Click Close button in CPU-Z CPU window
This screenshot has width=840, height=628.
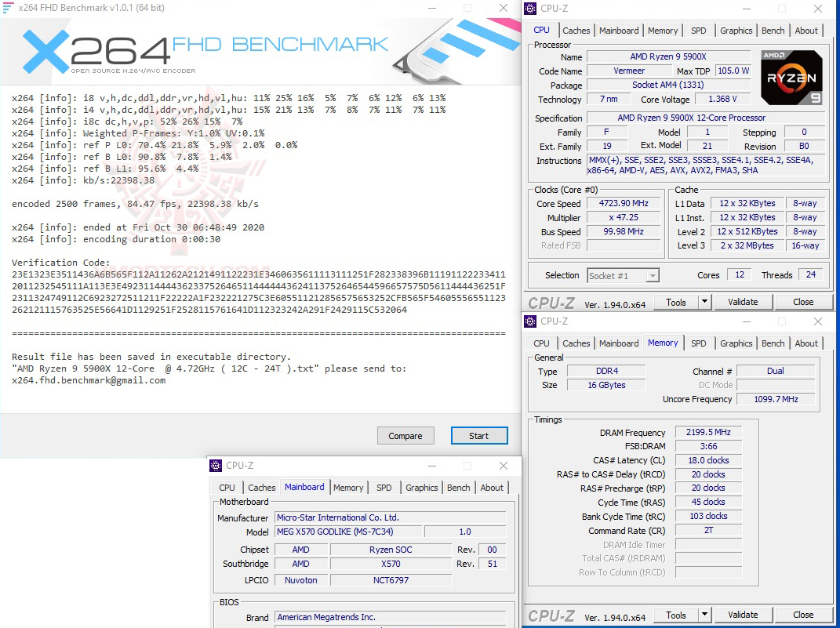(803, 302)
